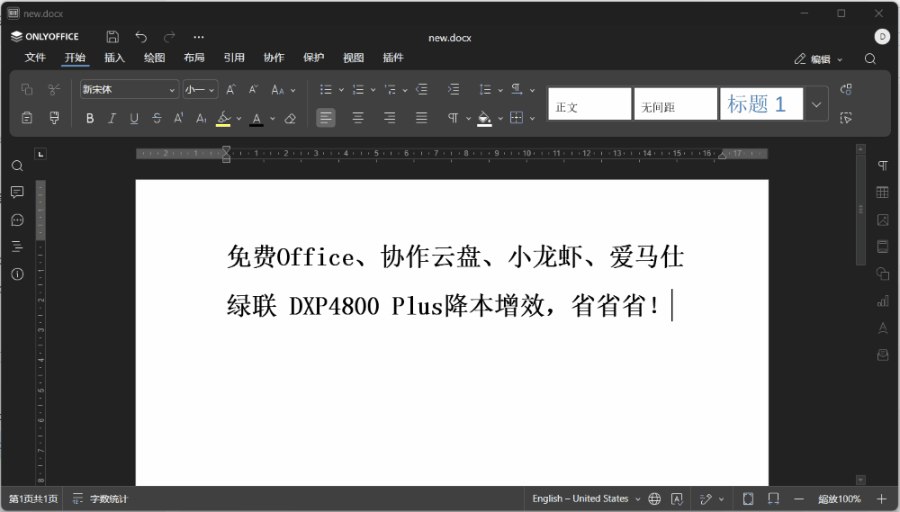Open table settings in the right sidebar
Screen dimensions: 900x512
point(882,192)
